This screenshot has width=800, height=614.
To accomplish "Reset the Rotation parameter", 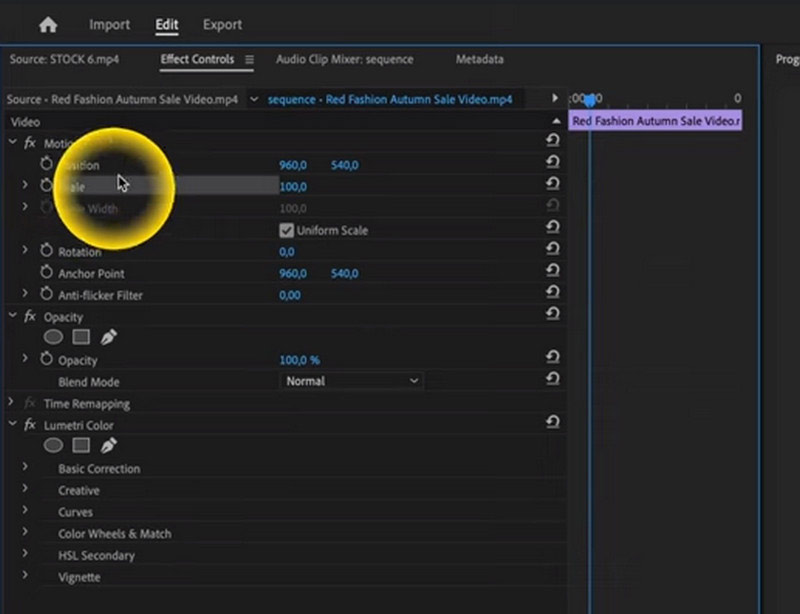I will (x=552, y=249).
